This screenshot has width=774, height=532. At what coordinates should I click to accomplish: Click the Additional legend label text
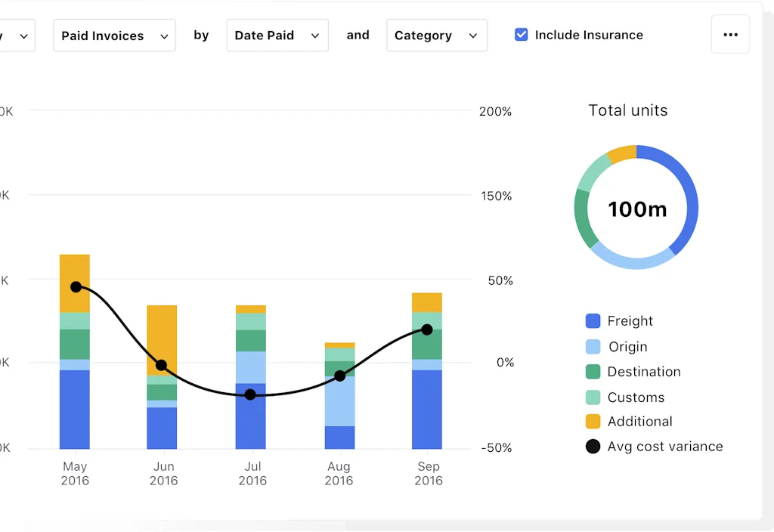tap(638, 422)
